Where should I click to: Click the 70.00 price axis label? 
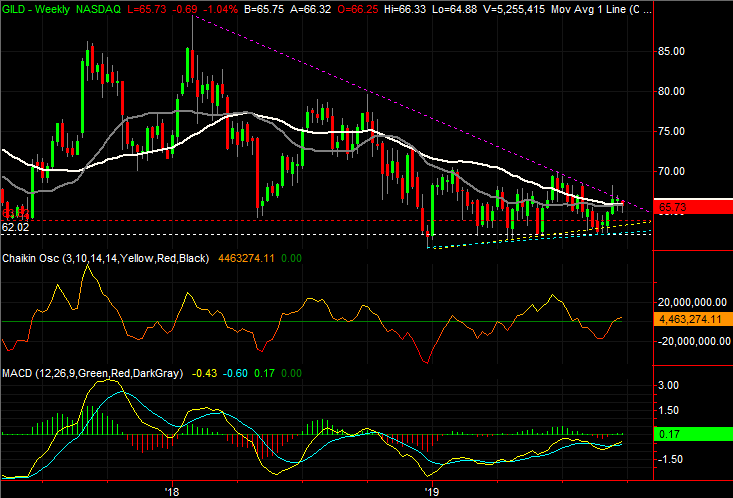[x=671, y=172]
